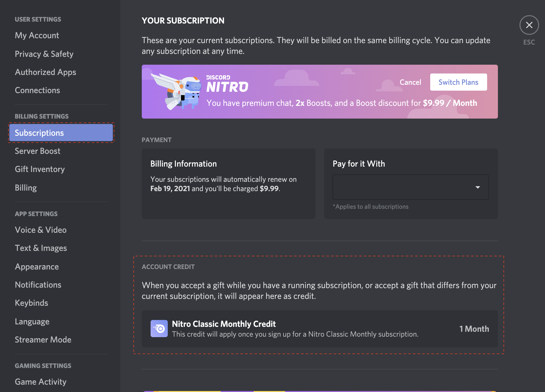Image resolution: width=545 pixels, height=392 pixels.
Task: Toggle Text & Images settings
Action: pyautogui.click(x=41, y=248)
